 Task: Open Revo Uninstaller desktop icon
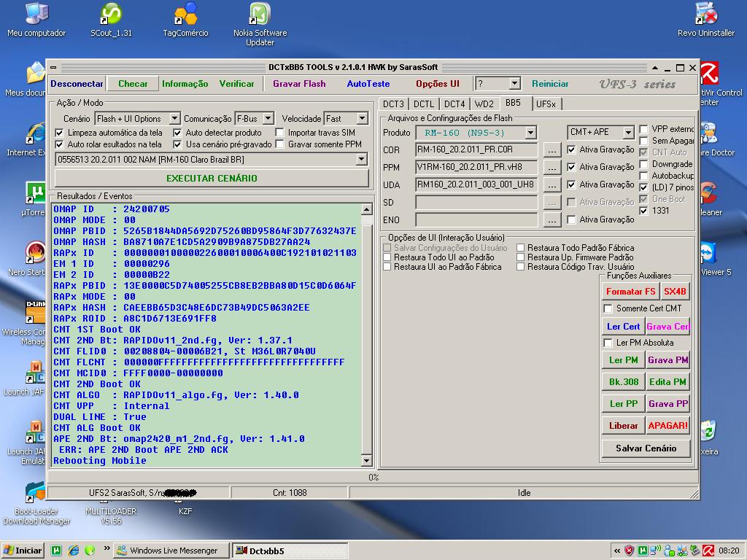706,20
